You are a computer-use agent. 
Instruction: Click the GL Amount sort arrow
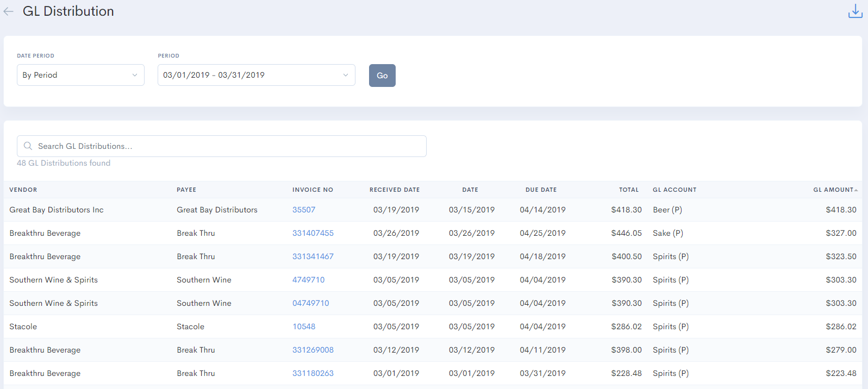[x=856, y=190]
